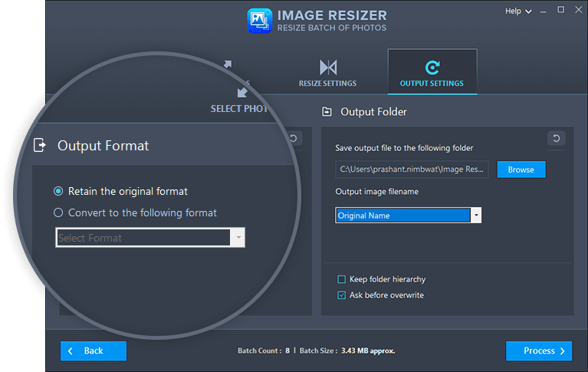Click the Resize Settings bowtie icon
This screenshot has height=372, width=588.
tap(328, 67)
